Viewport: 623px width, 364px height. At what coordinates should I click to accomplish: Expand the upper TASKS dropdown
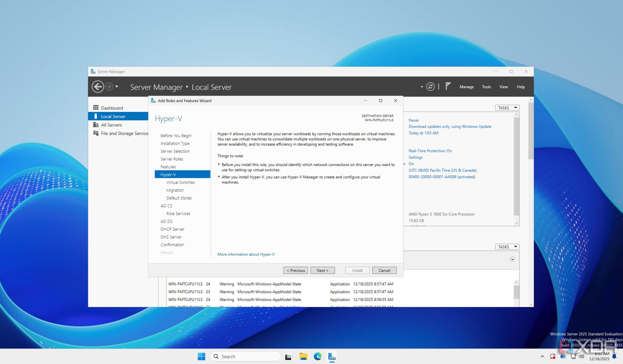(507, 108)
